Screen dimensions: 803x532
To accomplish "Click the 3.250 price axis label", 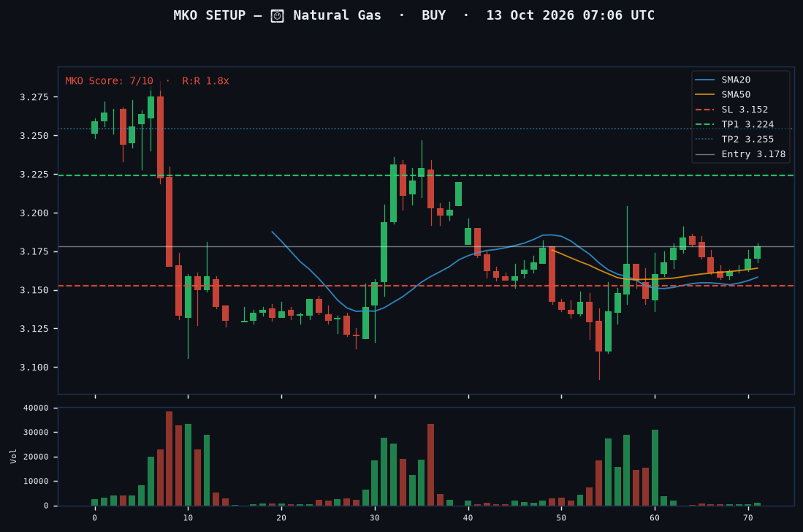I will click(x=34, y=136).
